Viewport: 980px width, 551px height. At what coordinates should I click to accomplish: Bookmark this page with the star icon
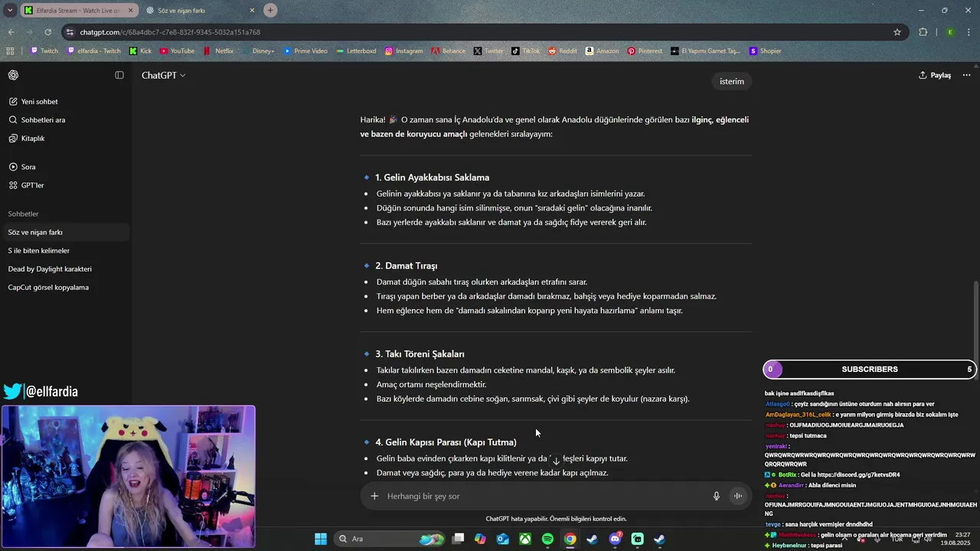click(x=897, y=32)
